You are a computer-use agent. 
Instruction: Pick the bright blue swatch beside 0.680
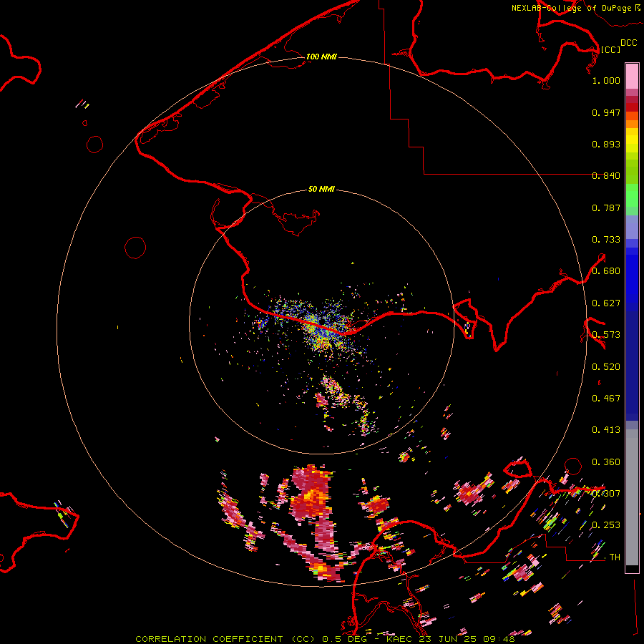point(632,273)
